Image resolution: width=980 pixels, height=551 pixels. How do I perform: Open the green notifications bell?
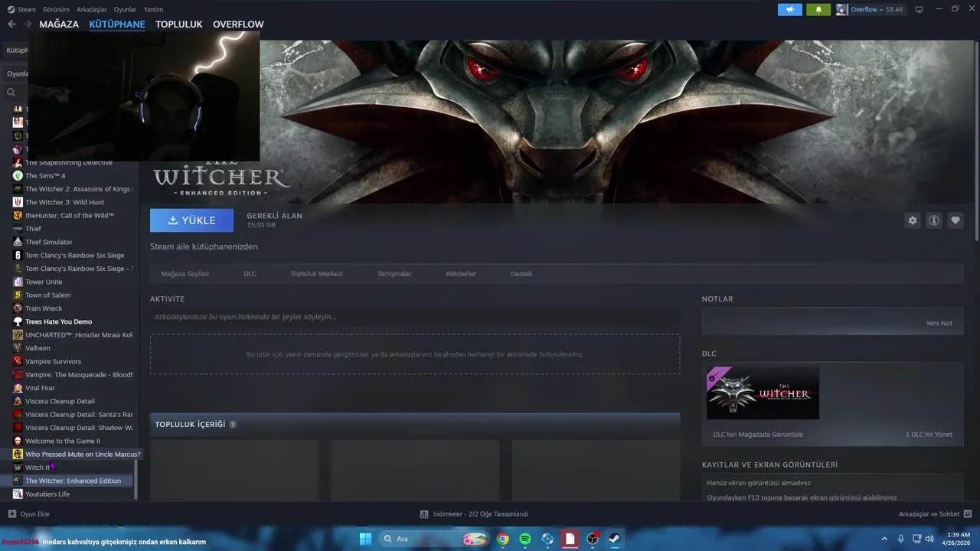818,9
